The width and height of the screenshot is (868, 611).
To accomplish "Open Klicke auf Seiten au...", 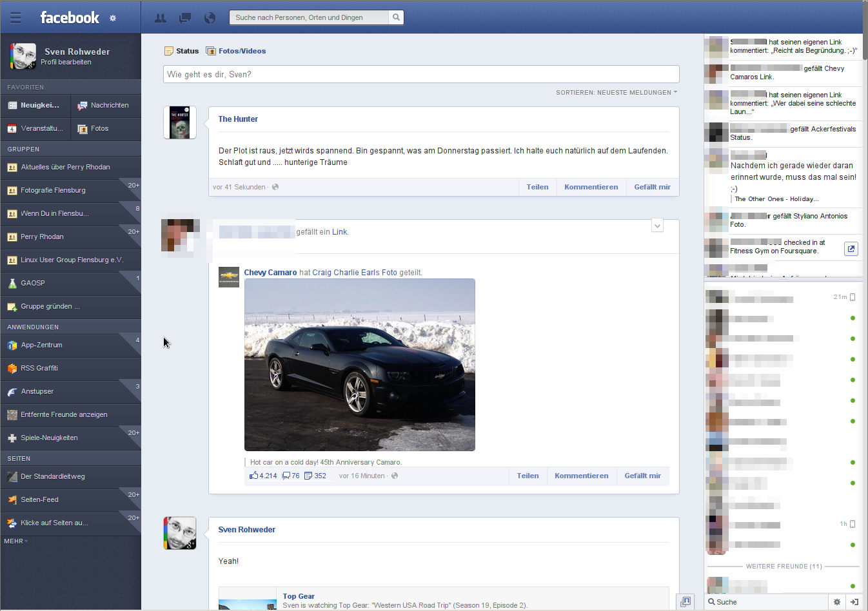I will click(x=71, y=523).
